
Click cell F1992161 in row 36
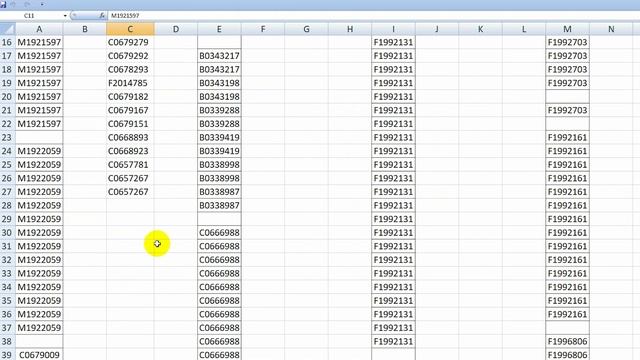(x=567, y=314)
